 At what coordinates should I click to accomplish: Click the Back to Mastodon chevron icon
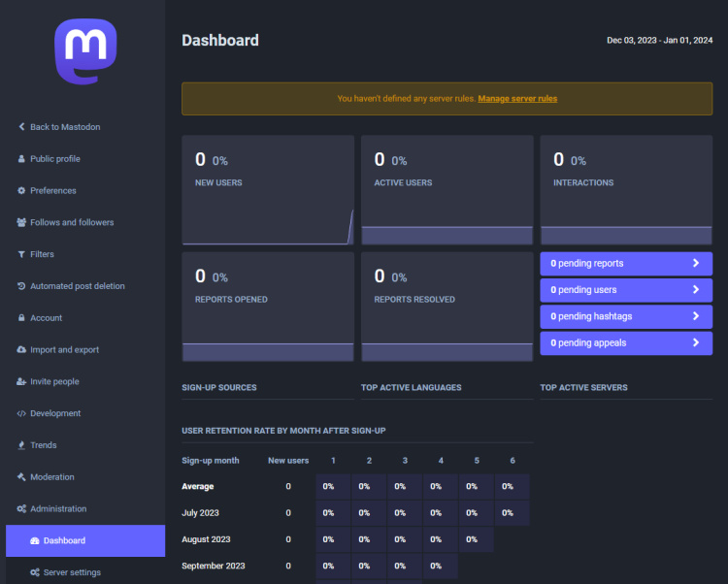21,127
